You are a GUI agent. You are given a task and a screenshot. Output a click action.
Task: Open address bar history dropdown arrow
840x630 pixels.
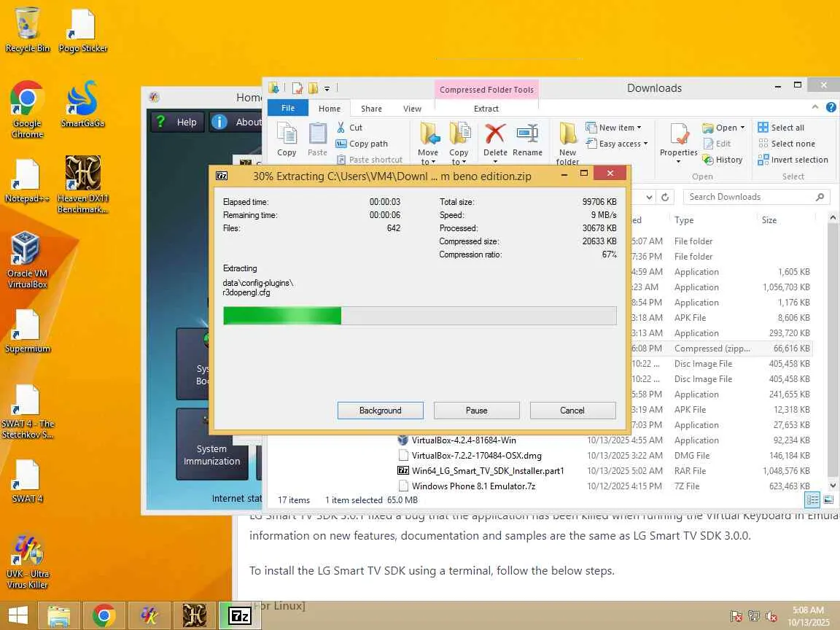point(649,197)
